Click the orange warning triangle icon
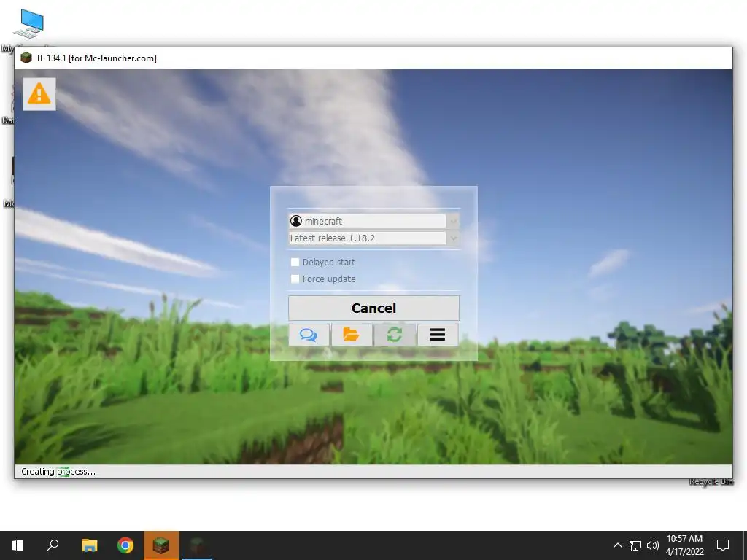Screen dimensions: 747x560 [39, 94]
